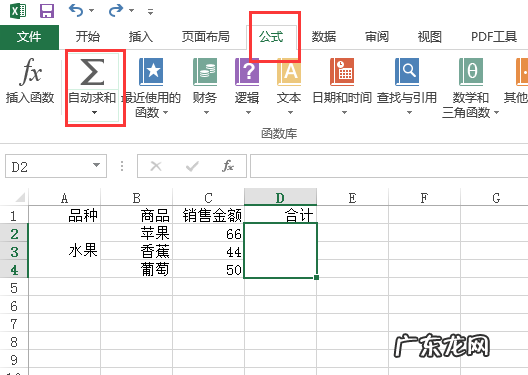The image size is (528, 375).
Task: Click the Excel application icon
Action: pyautogui.click(x=18, y=11)
